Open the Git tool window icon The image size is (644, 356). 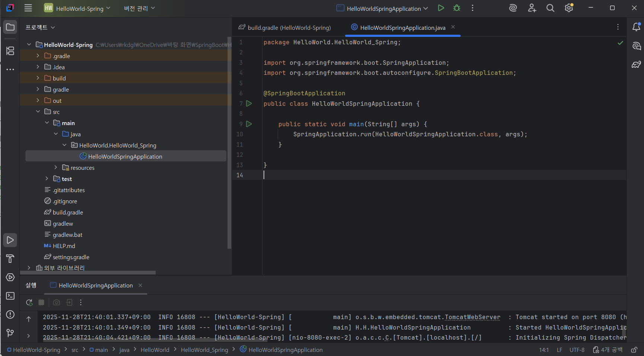(x=10, y=333)
